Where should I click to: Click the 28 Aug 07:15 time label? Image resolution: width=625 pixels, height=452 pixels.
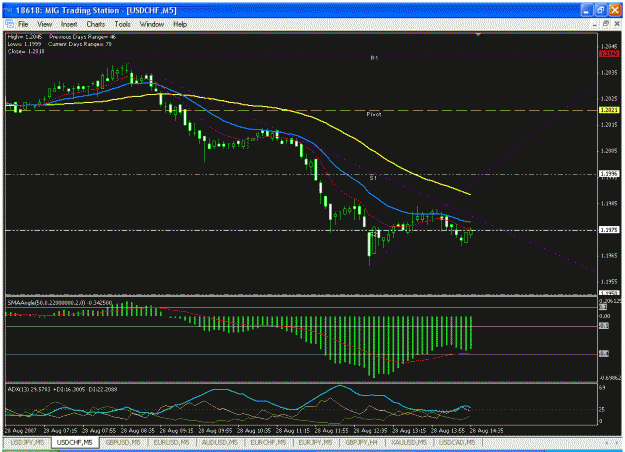click(60, 431)
